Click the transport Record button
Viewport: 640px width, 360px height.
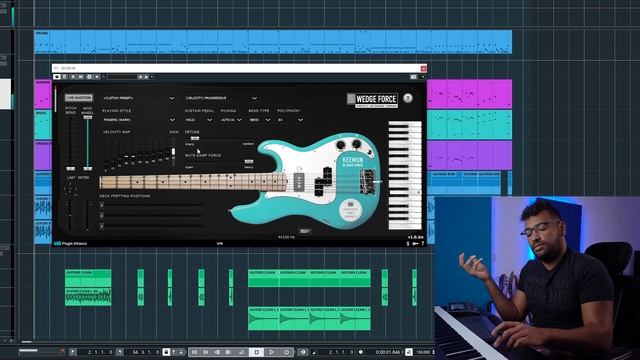tap(287, 352)
